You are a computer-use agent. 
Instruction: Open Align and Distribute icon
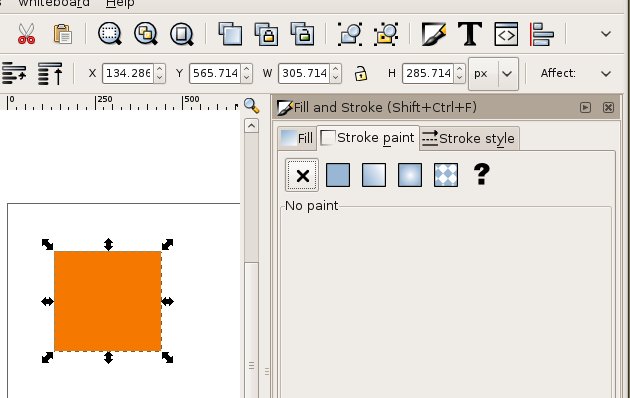coord(542,34)
